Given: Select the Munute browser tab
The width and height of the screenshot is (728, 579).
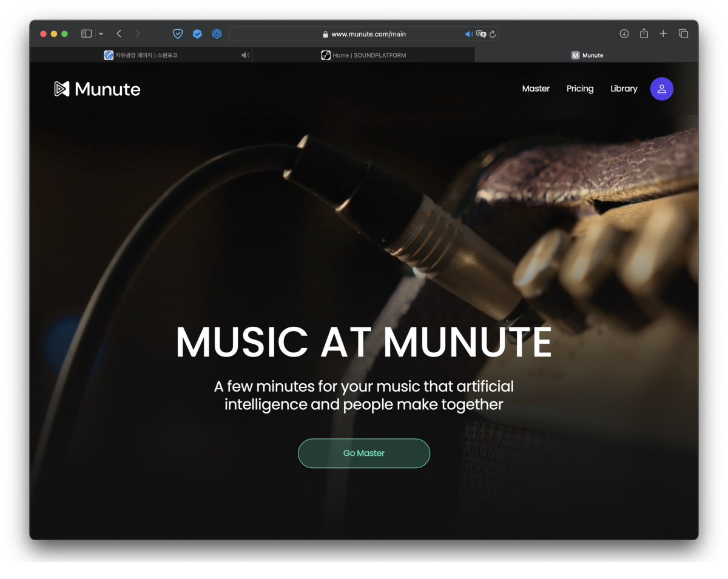Looking at the screenshot, I should pos(587,55).
